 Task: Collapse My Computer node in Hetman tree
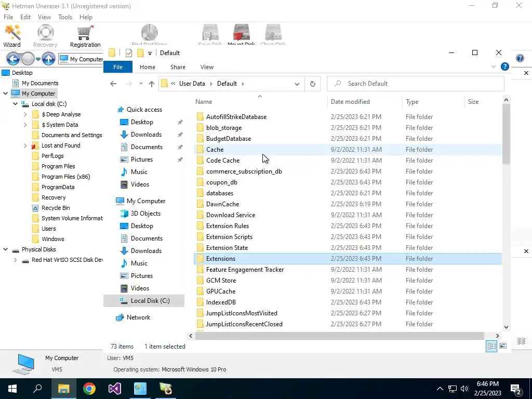coord(5,94)
